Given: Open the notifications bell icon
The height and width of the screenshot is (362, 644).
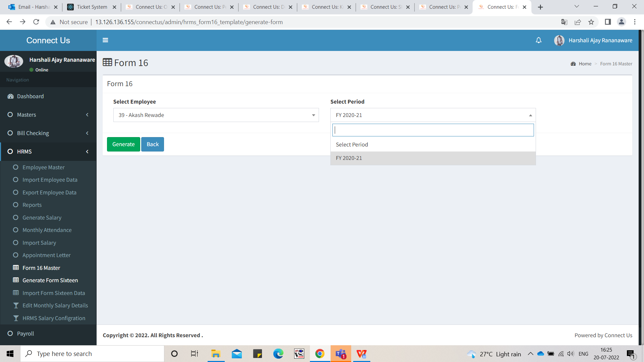Looking at the screenshot, I should click(x=539, y=40).
